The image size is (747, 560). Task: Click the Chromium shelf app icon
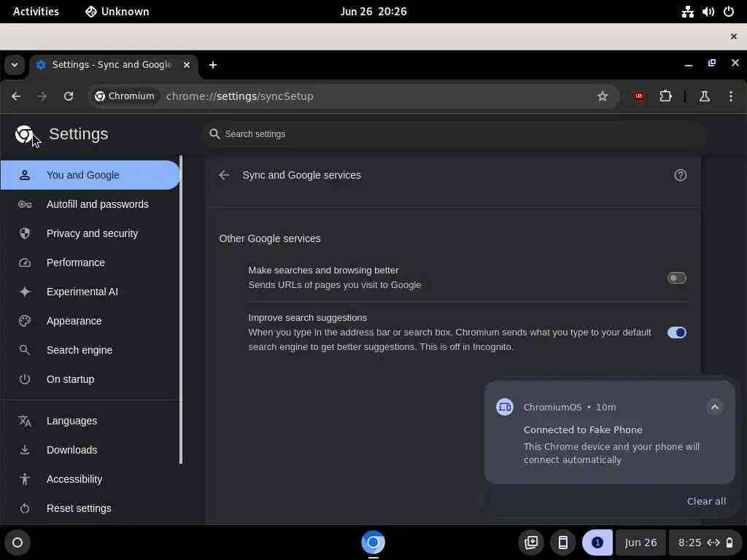(373, 542)
